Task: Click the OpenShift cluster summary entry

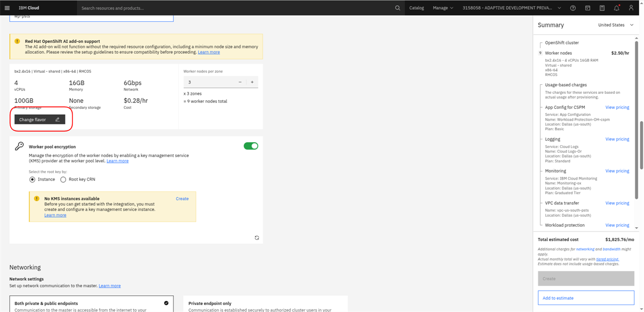Action: pyautogui.click(x=562, y=42)
